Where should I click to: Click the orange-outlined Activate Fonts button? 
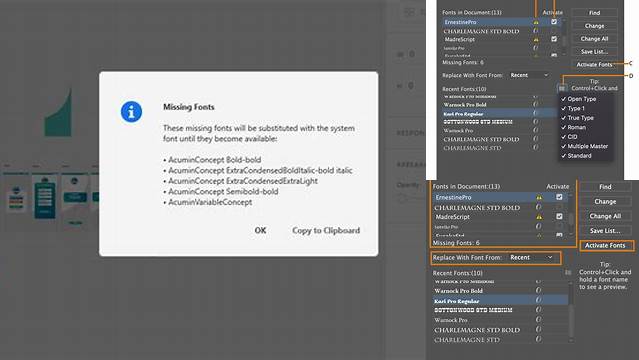(x=605, y=245)
